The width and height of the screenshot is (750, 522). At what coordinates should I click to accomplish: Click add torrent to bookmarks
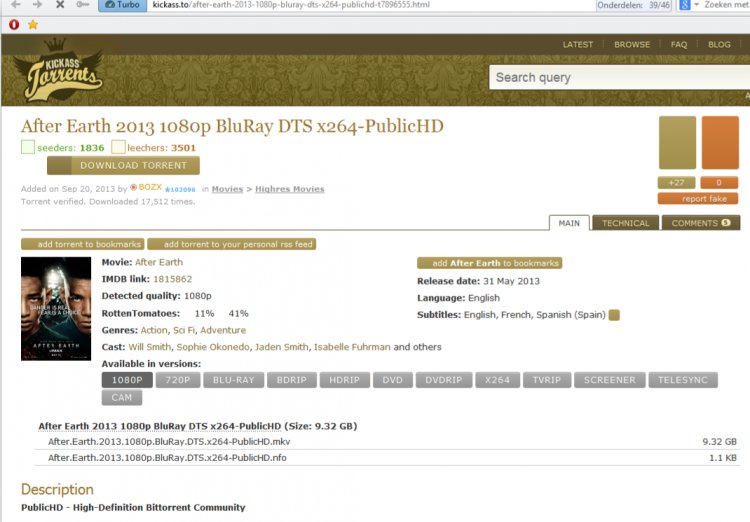click(82, 244)
